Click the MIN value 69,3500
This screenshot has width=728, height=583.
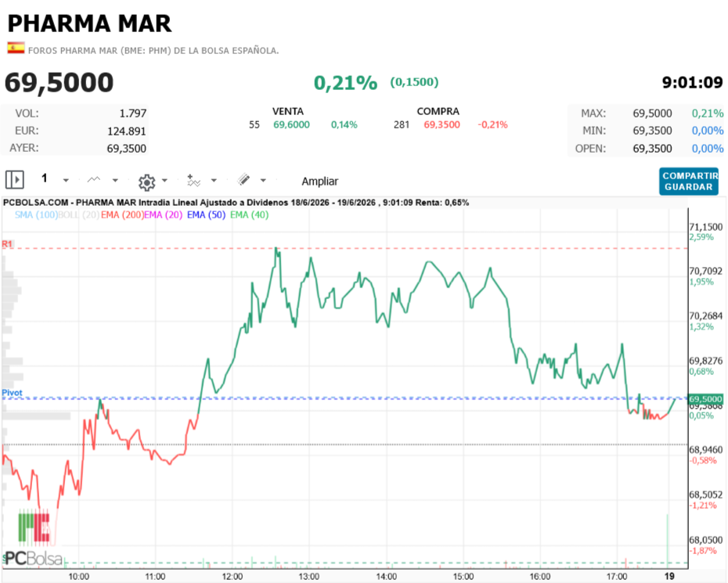(x=652, y=131)
